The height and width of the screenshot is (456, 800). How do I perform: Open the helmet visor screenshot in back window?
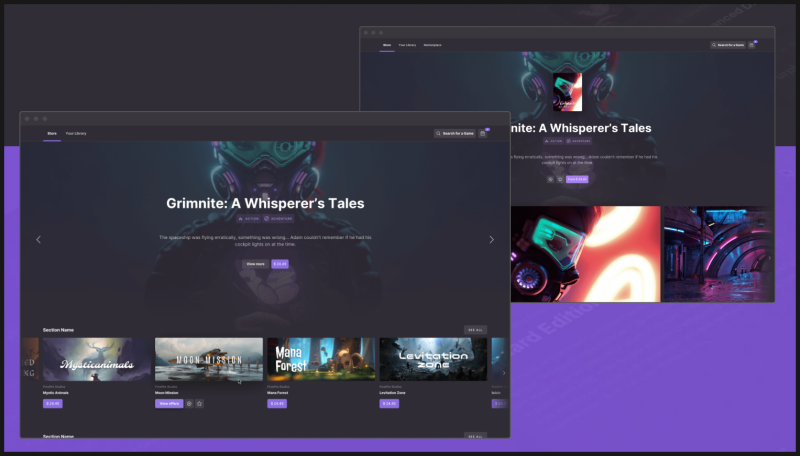[586, 254]
